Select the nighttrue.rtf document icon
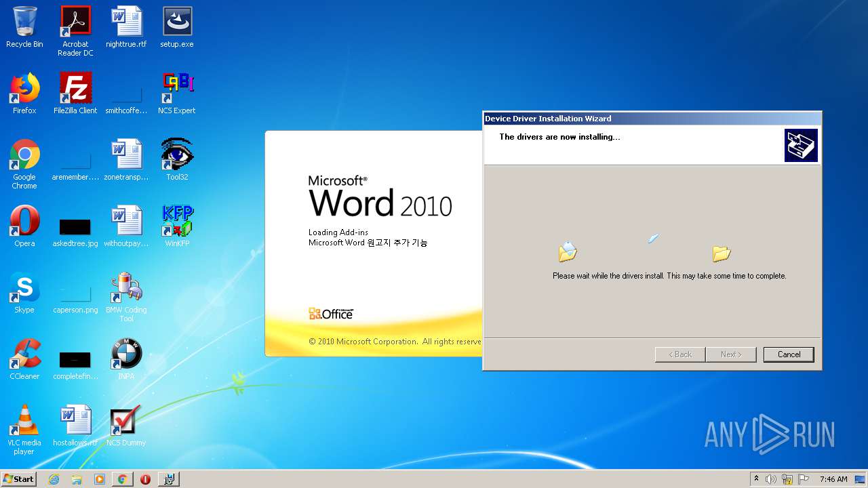 126,27
